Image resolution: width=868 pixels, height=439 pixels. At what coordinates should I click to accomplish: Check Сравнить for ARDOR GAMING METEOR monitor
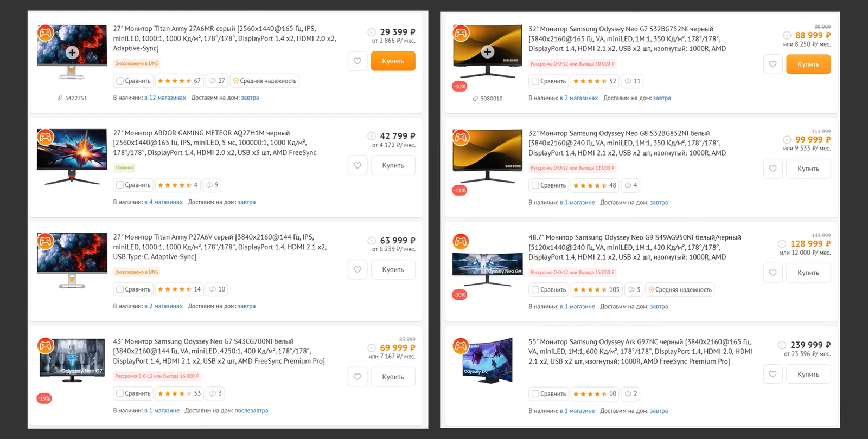click(x=120, y=185)
